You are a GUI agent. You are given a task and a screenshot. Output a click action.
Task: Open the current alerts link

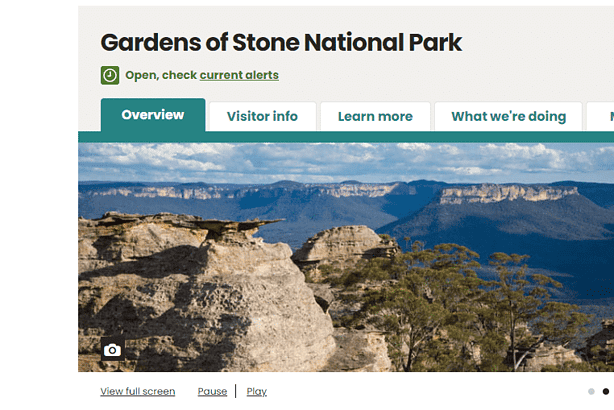(x=239, y=75)
